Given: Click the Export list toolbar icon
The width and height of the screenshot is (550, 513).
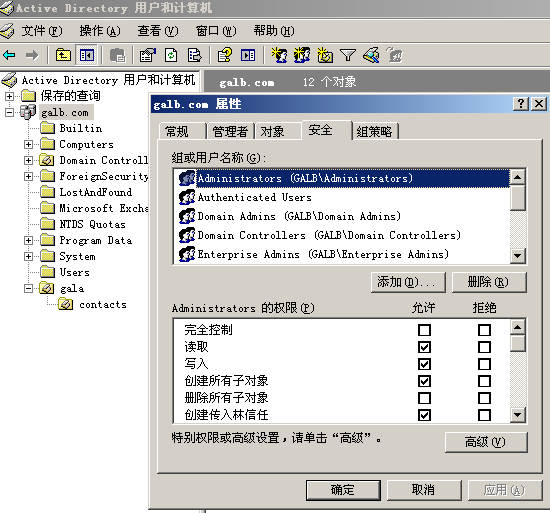Looking at the screenshot, I should [195, 55].
